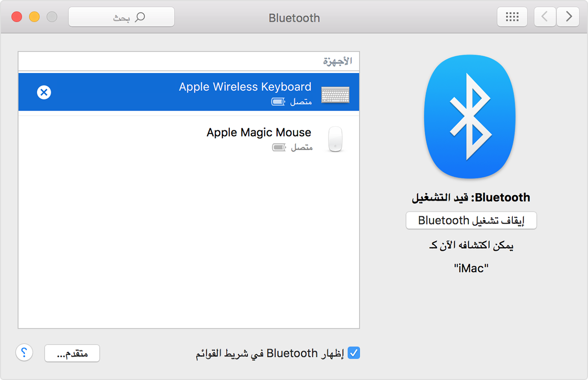Click the Magic Mouse battery level icon
Viewport: 588px width, 380px height.
279,148
